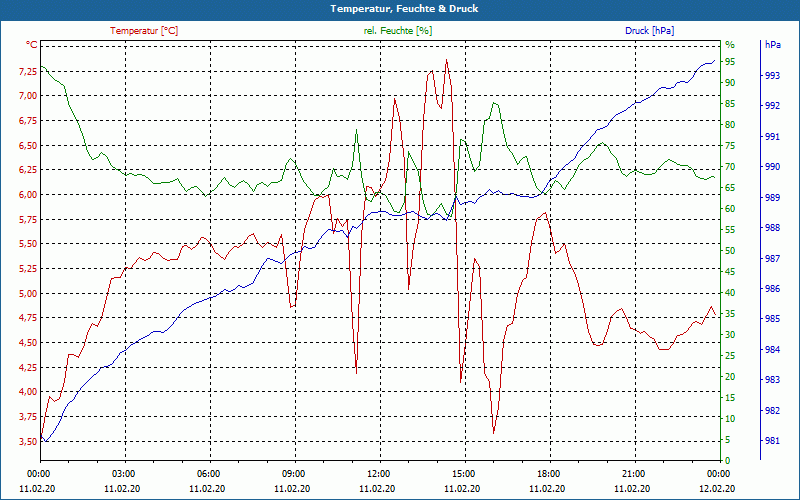Click the 4,50 temperature axis value
Viewport: 800px width, 500px height.
click(28, 343)
